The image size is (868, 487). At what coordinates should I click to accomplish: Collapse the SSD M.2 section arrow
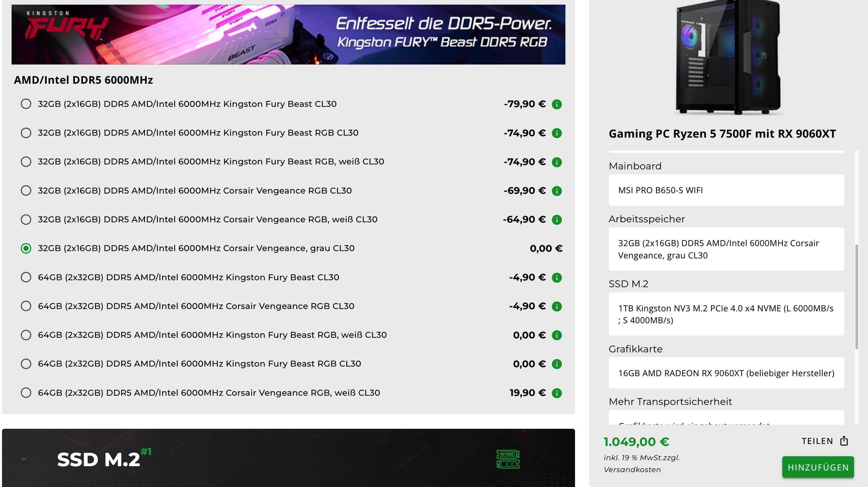24,459
